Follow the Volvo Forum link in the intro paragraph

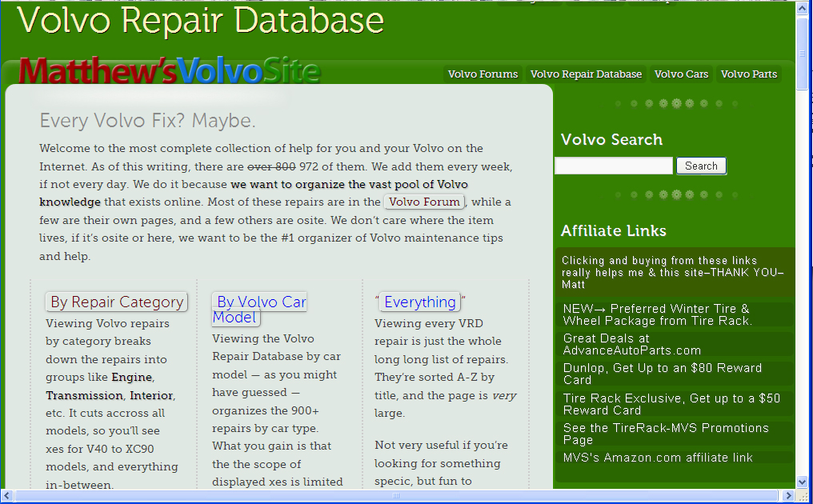(x=424, y=202)
